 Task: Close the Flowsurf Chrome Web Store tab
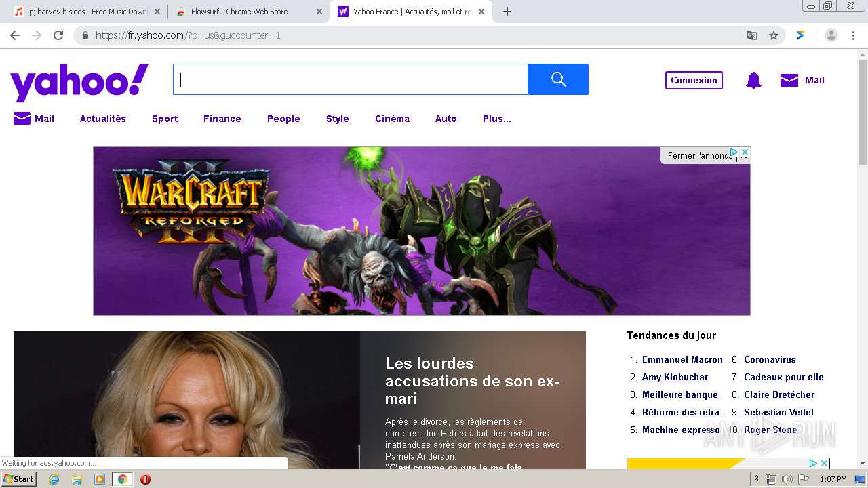point(319,12)
